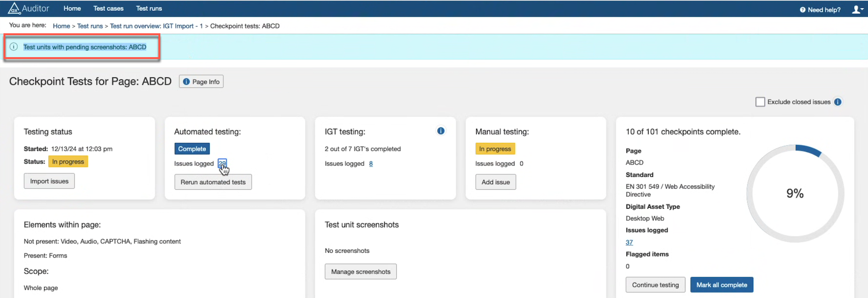Viewport: 868px width, 298px height.
Task: Click Mark all complete button
Action: (722, 285)
